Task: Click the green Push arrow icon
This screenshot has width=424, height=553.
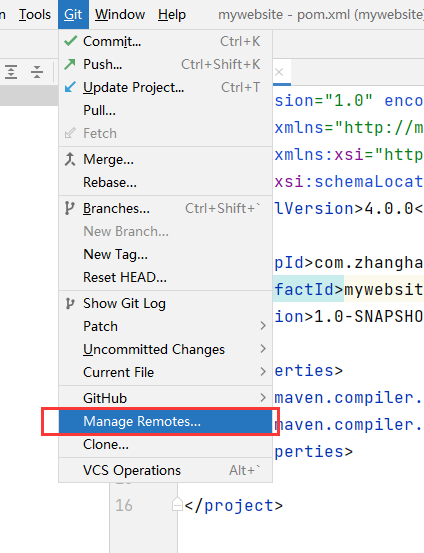Action: (70, 64)
